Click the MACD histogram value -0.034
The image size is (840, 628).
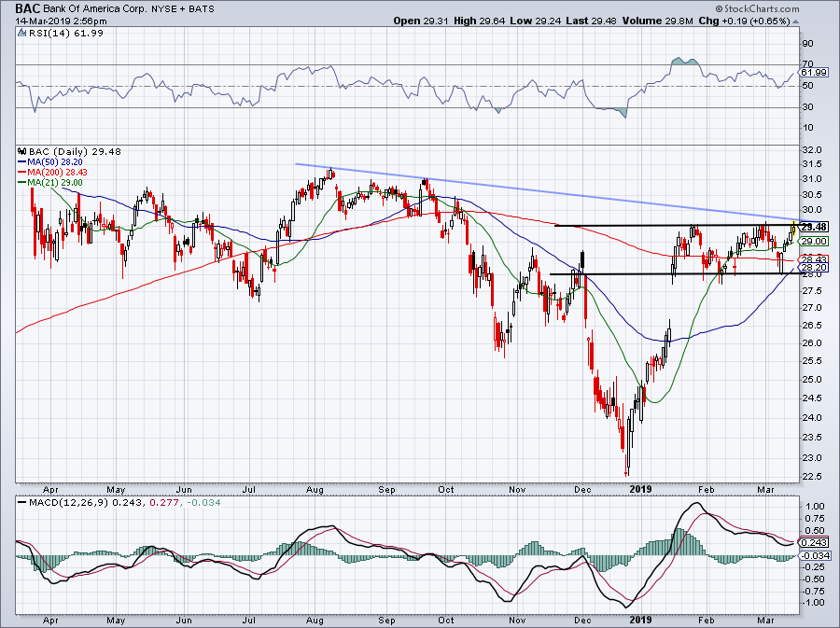point(204,503)
